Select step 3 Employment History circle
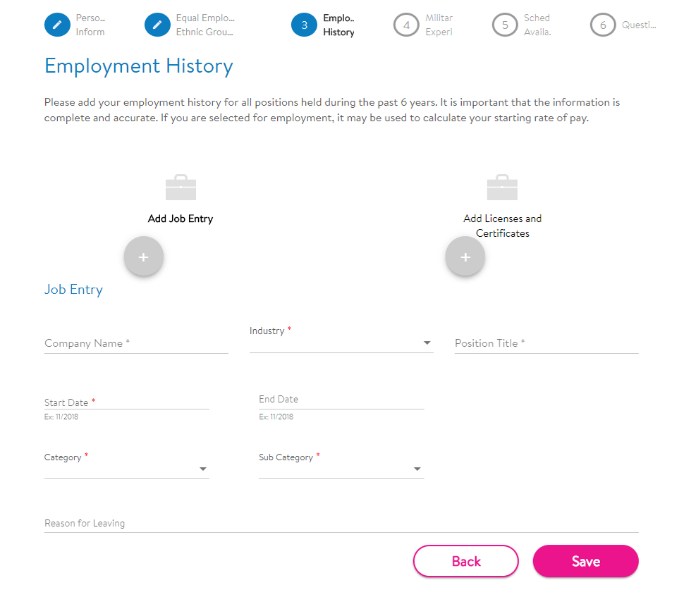684x616 pixels. pos(304,25)
